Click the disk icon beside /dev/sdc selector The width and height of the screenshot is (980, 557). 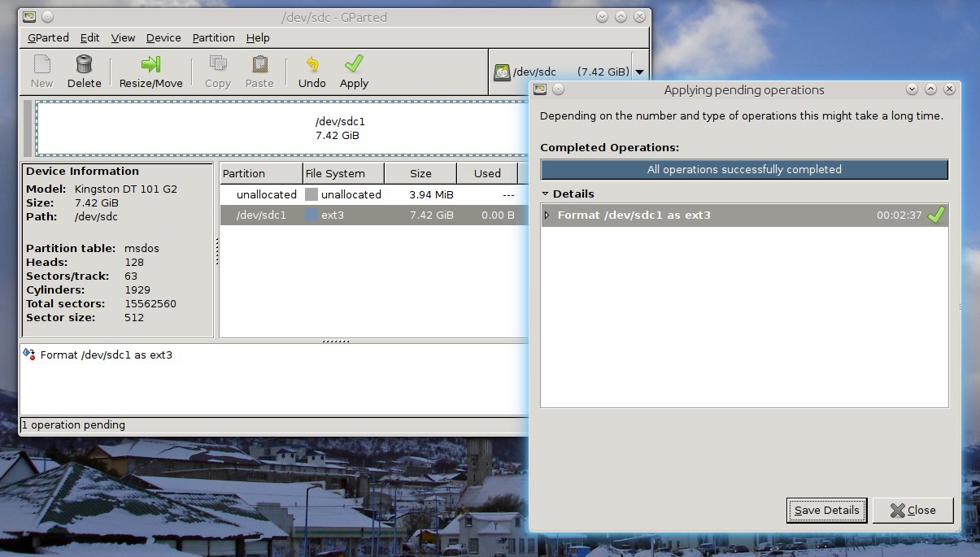502,72
